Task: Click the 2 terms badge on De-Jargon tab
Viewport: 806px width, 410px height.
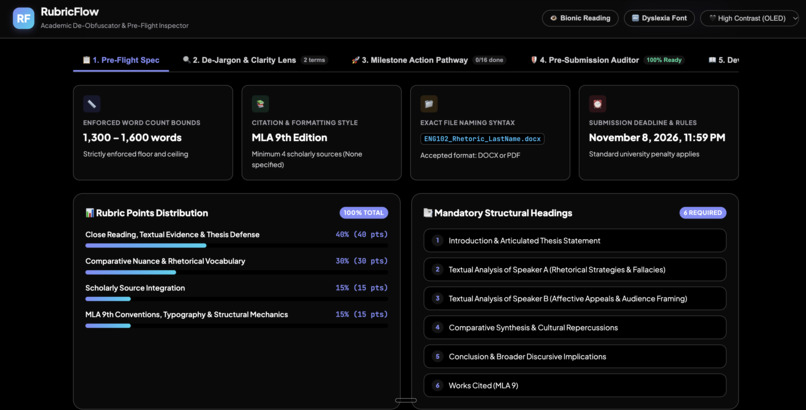Action: click(x=314, y=60)
